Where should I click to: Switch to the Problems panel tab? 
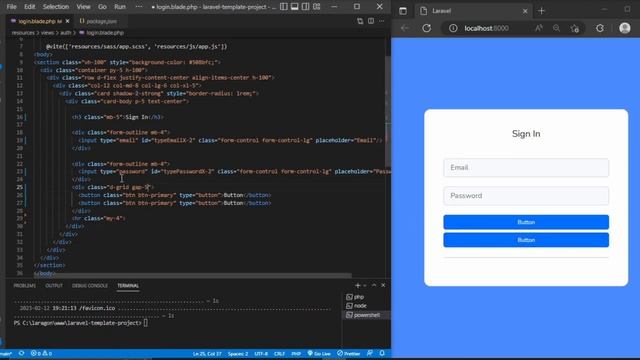coord(24,286)
